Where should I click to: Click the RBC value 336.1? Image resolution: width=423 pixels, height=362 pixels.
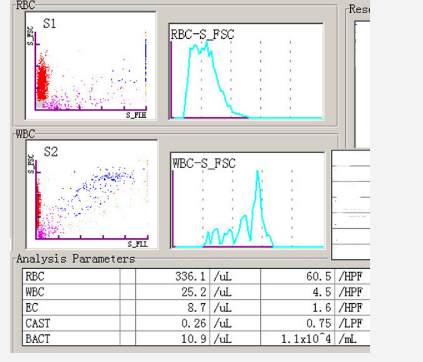click(190, 276)
